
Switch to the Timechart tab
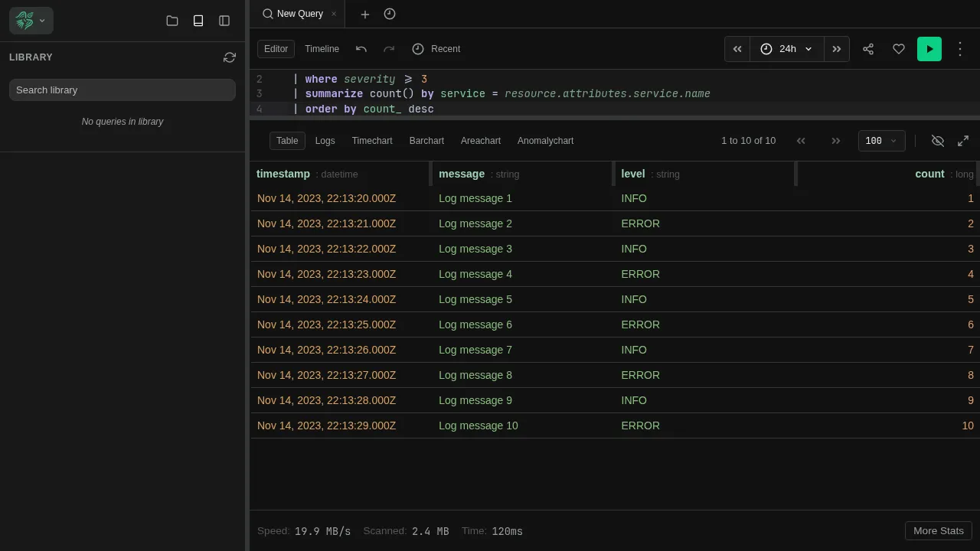372,141
